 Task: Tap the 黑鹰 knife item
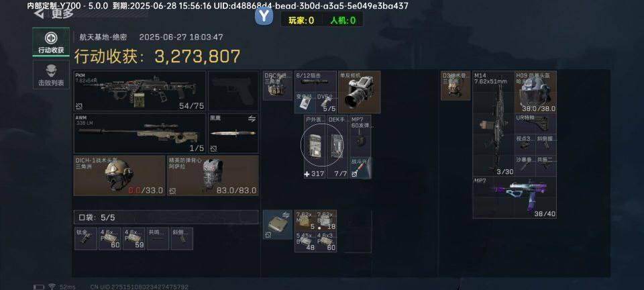pos(233,134)
